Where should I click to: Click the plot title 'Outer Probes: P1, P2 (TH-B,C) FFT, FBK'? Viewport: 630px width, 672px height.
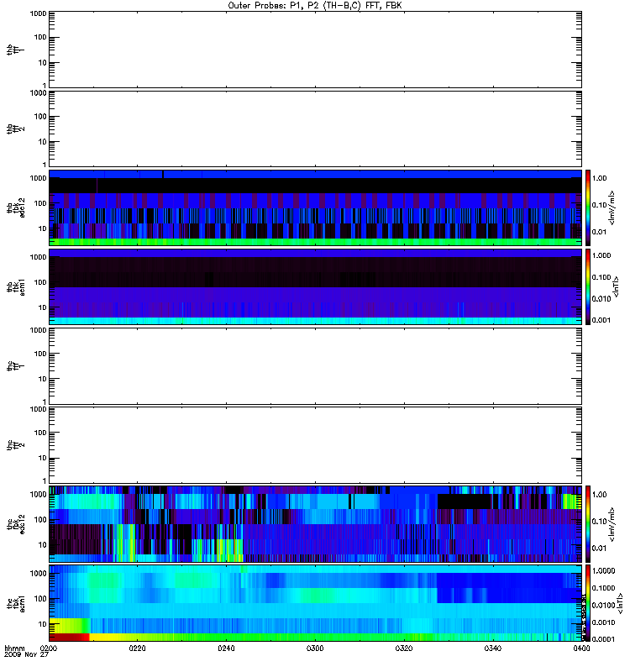315,6
